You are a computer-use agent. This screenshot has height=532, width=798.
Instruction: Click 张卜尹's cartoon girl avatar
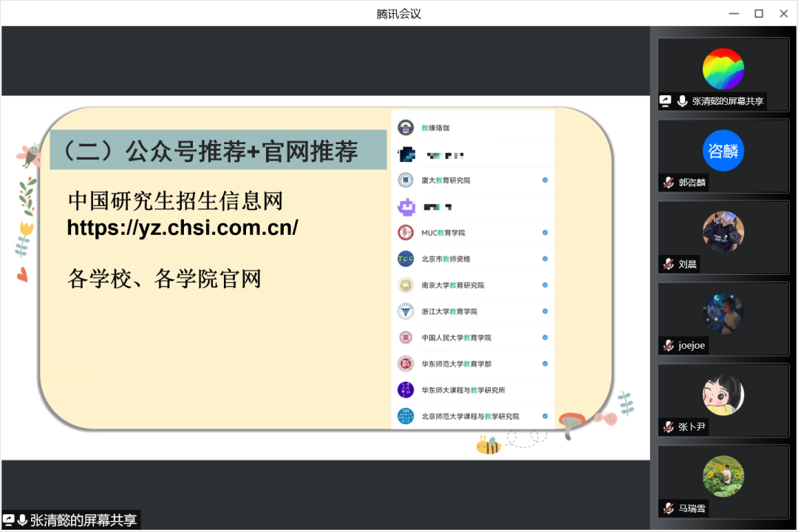point(723,394)
